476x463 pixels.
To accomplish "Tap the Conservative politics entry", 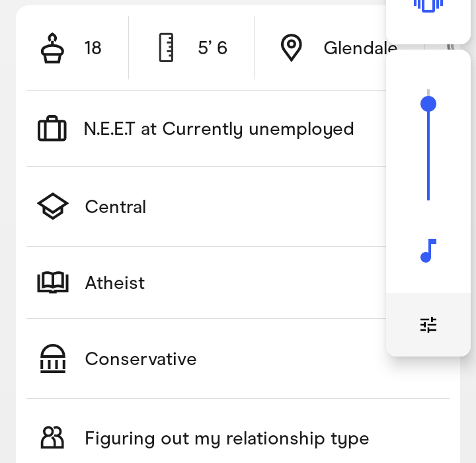I will tap(141, 359).
